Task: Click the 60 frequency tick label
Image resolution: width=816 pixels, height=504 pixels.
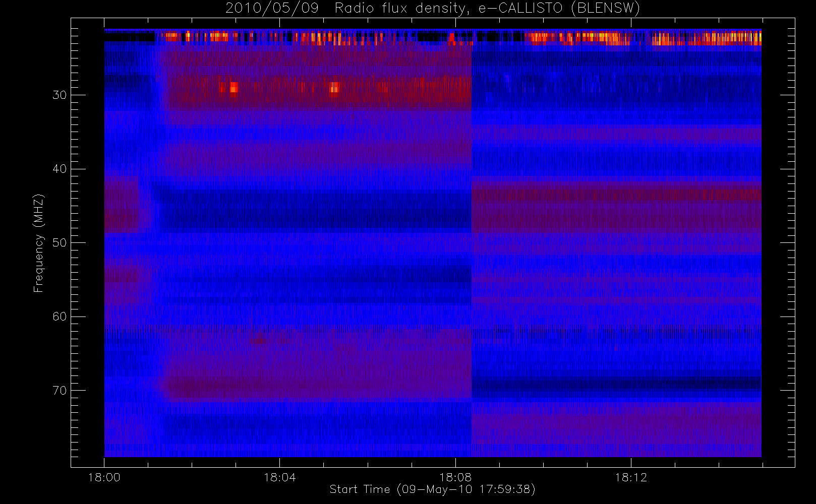Action: (60, 317)
